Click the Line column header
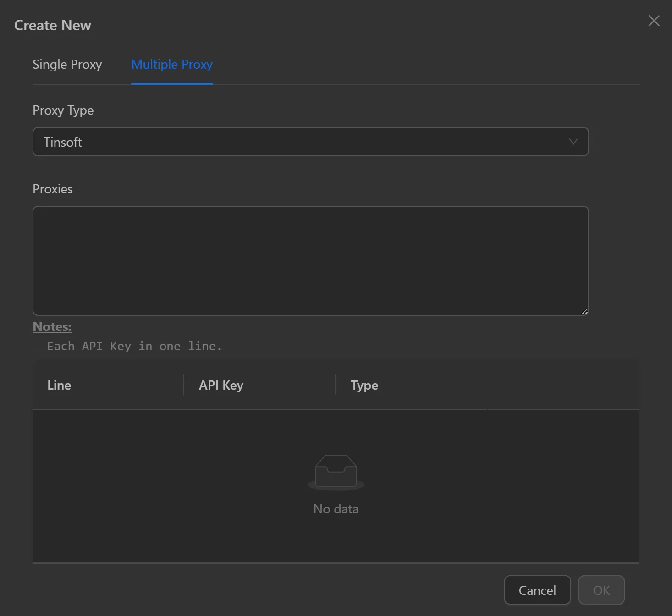 [59, 385]
